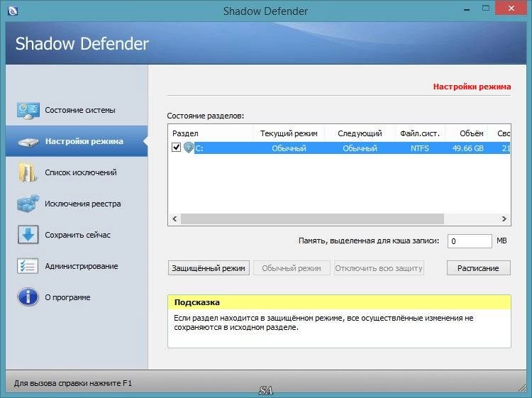Open the Расписание schedule button

pos(478,268)
